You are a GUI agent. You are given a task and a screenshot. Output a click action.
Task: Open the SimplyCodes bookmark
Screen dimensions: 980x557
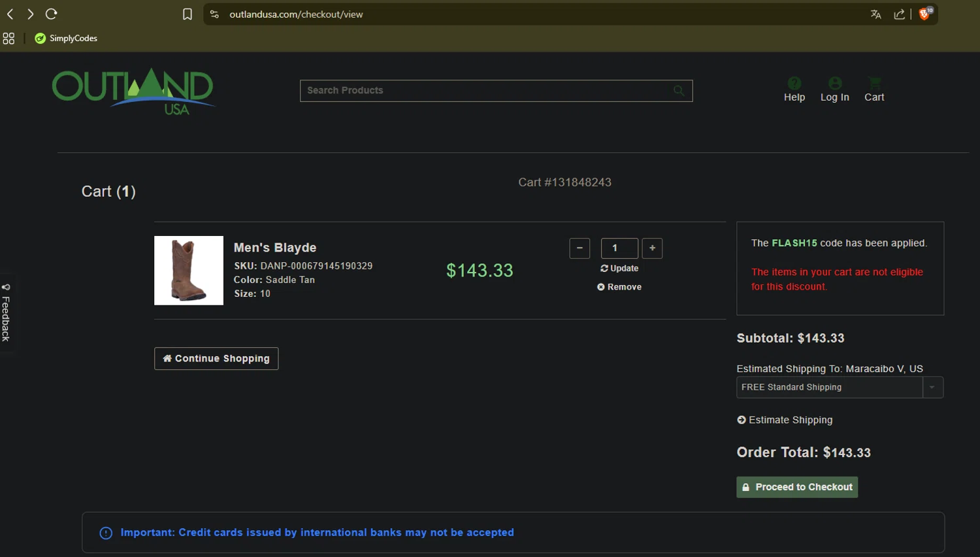click(x=66, y=39)
